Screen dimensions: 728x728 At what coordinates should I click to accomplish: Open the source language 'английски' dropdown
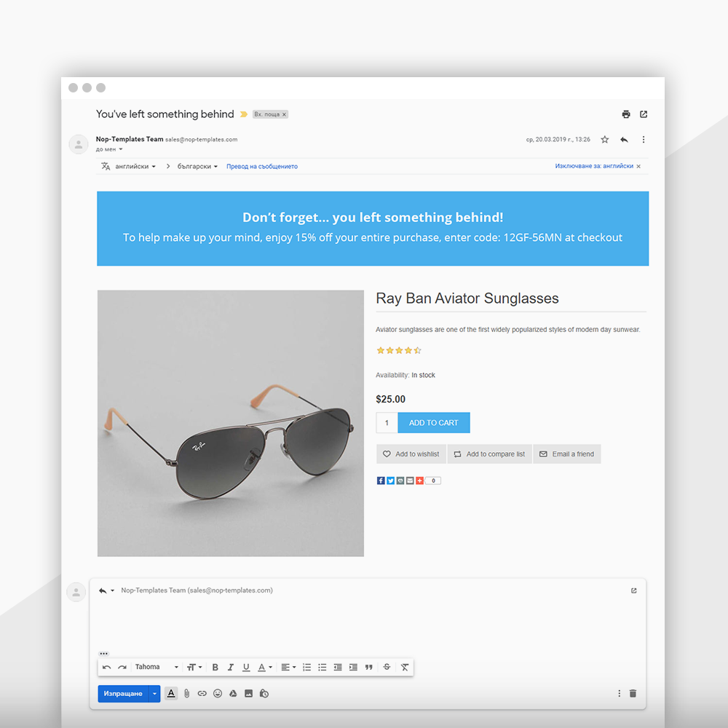pyautogui.click(x=135, y=166)
